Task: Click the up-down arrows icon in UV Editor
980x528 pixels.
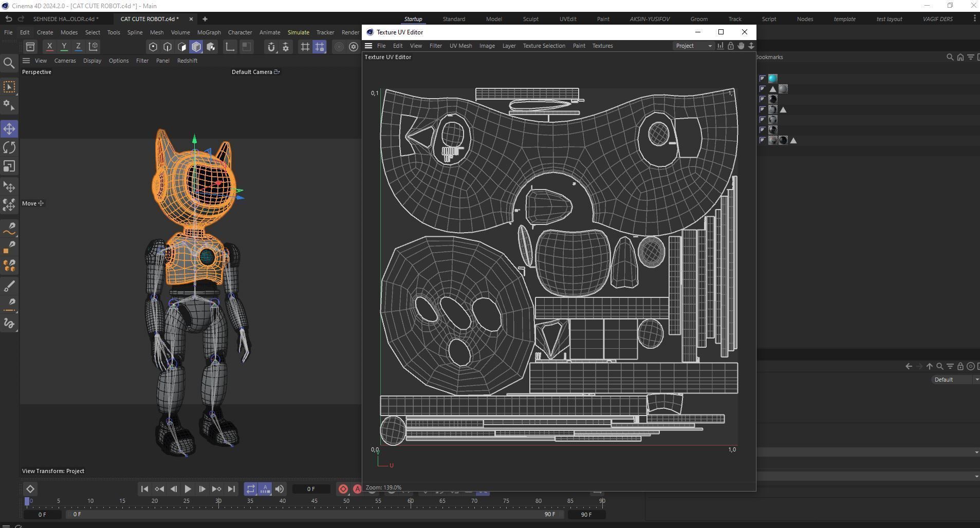Action: [x=751, y=46]
